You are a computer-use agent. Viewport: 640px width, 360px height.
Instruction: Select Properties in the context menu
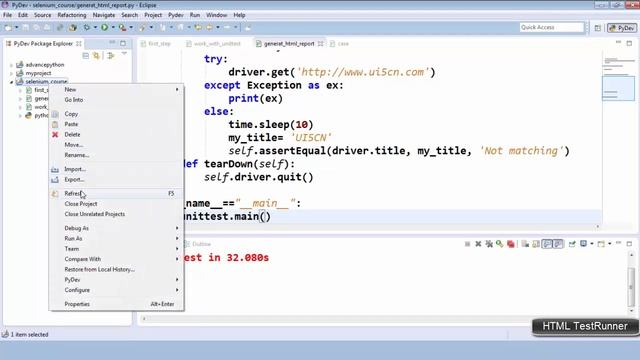point(116,304)
